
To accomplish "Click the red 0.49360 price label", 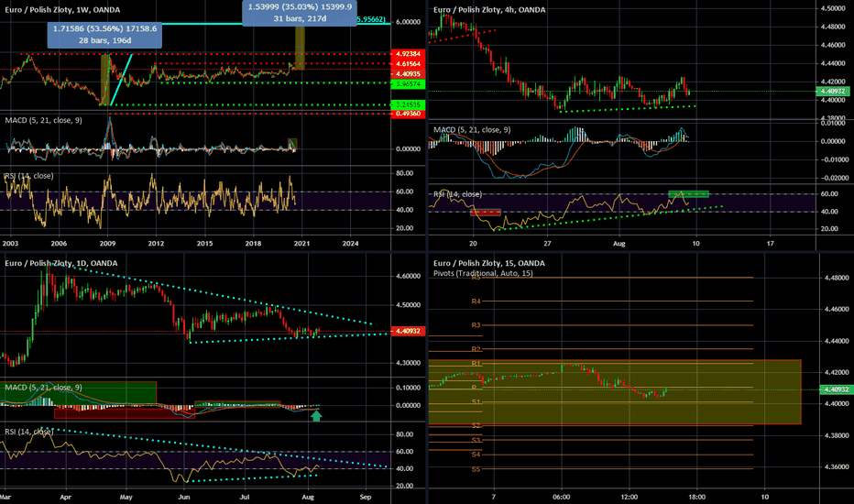I will (408, 114).
